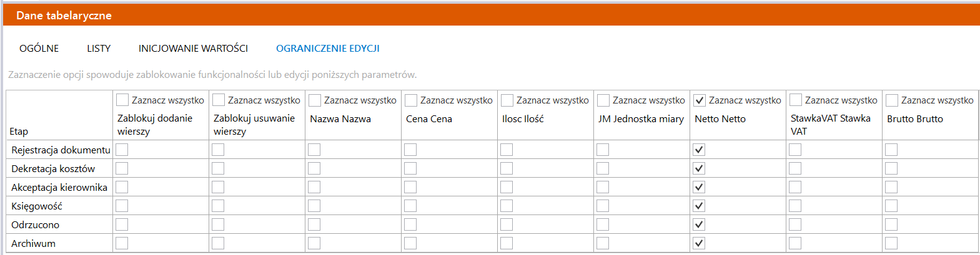This screenshot has width=980, height=255.
Task: Switch to the OGÓLNE tab
Action: pyautogui.click(x=39, y=48)
